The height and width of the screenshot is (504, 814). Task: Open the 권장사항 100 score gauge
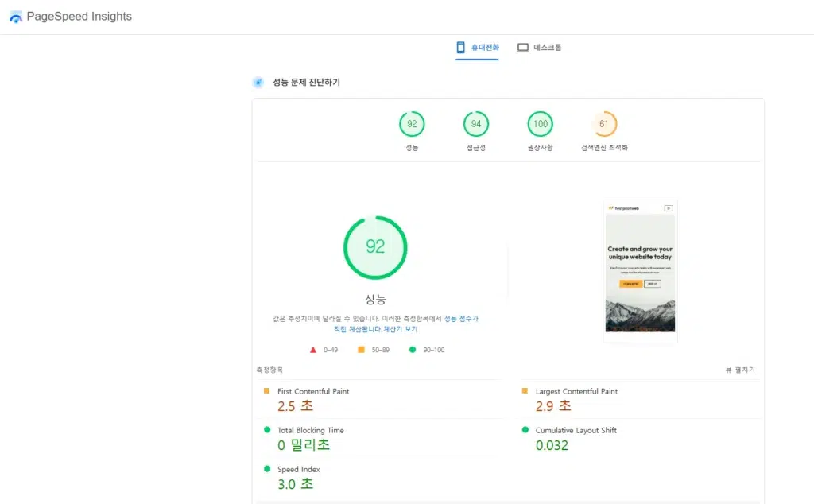[540, 124]
